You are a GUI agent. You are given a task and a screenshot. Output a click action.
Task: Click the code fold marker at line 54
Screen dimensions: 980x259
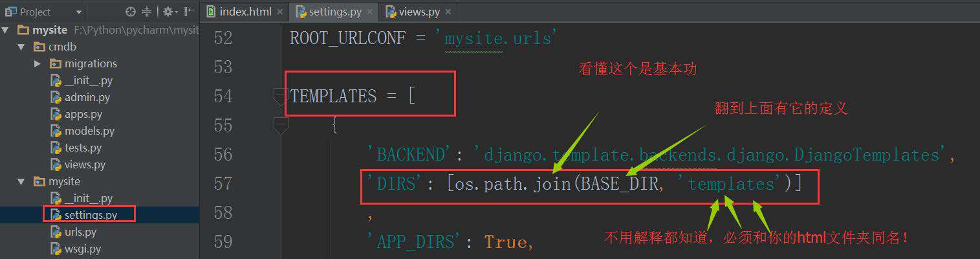coord(280,96)
